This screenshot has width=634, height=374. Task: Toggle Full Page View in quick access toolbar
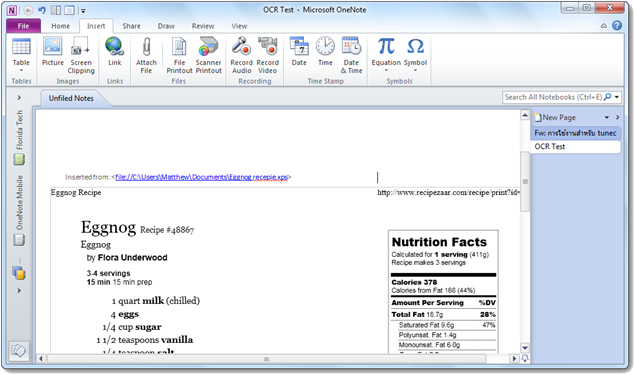point(70,10)
